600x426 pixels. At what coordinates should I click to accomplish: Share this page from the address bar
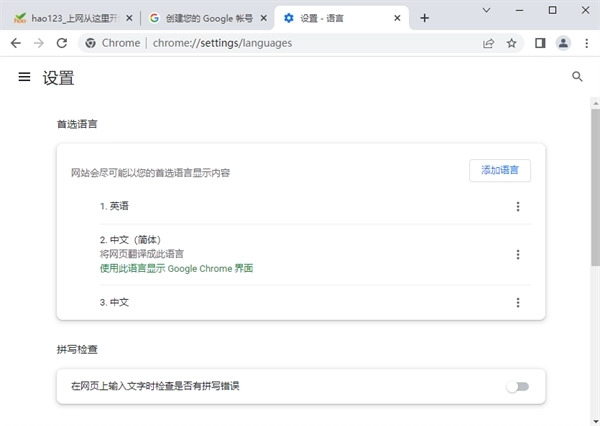click(488, 43)
